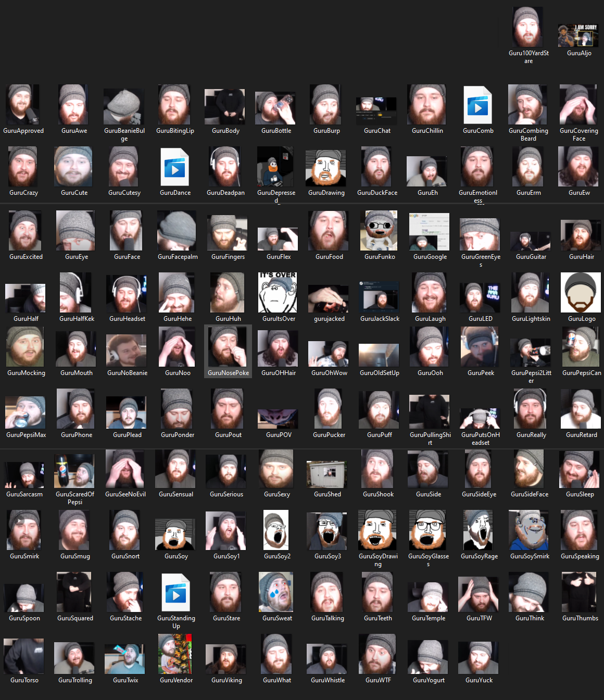Screen dimensions: 604x700
Task: Click the GuruTorso thumbnail
Action: pos(23,656)
